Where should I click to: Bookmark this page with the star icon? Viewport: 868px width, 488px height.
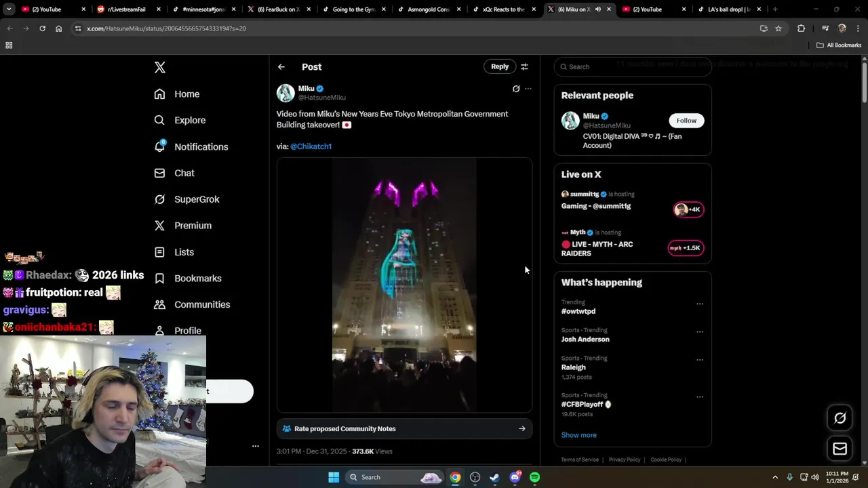point(778,28)
